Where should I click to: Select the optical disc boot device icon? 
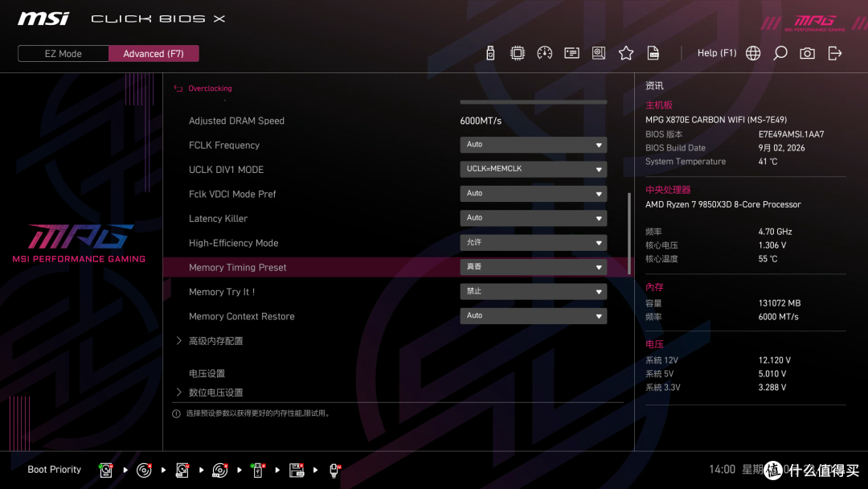(x=144, y=471)
